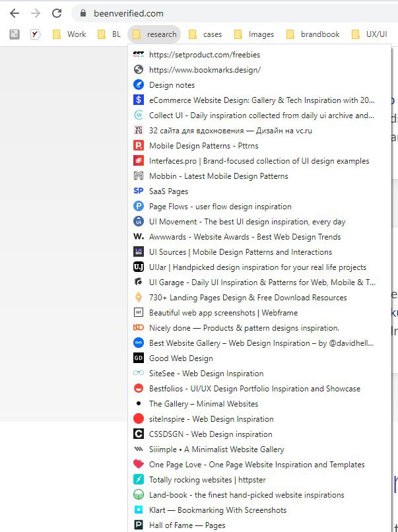Click the SaaS Pages SP favicon

[139, 191]
